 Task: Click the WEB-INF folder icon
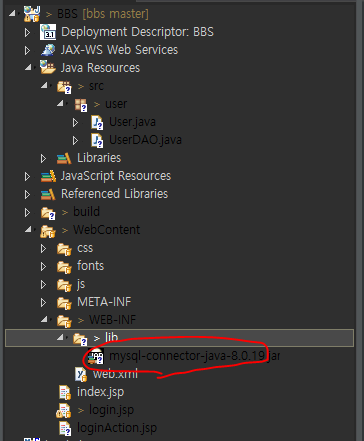(x=64, y=321)
